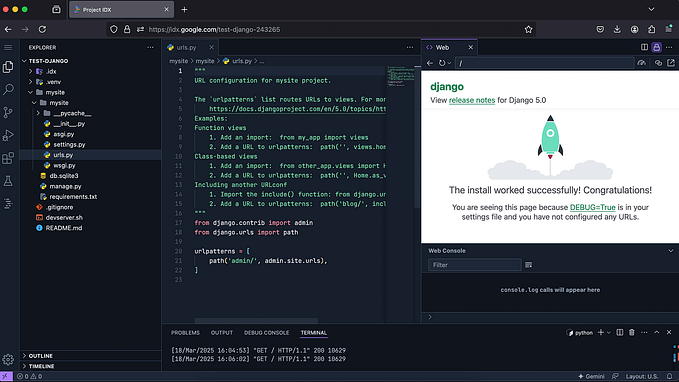Image resolution: width=679 pixels, height=382 pixels.
Task: Select the TERMINAL tab
Action: coord(314,333)
